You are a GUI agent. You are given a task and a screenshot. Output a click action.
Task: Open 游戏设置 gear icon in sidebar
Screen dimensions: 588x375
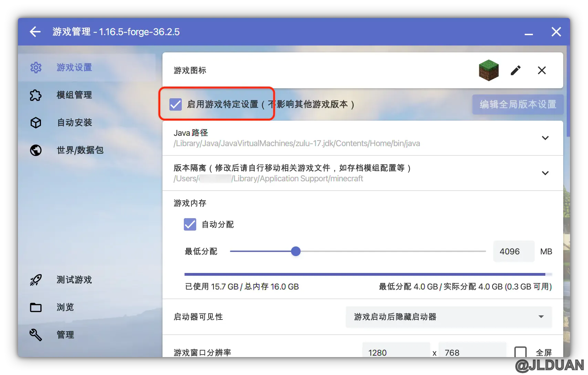tap(36, 68)
